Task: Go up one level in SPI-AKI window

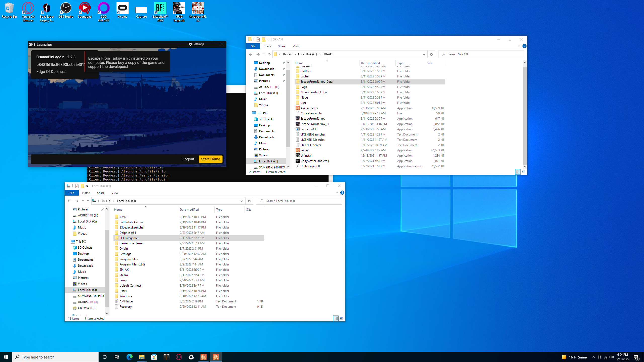Action: (x=269, y=54)
